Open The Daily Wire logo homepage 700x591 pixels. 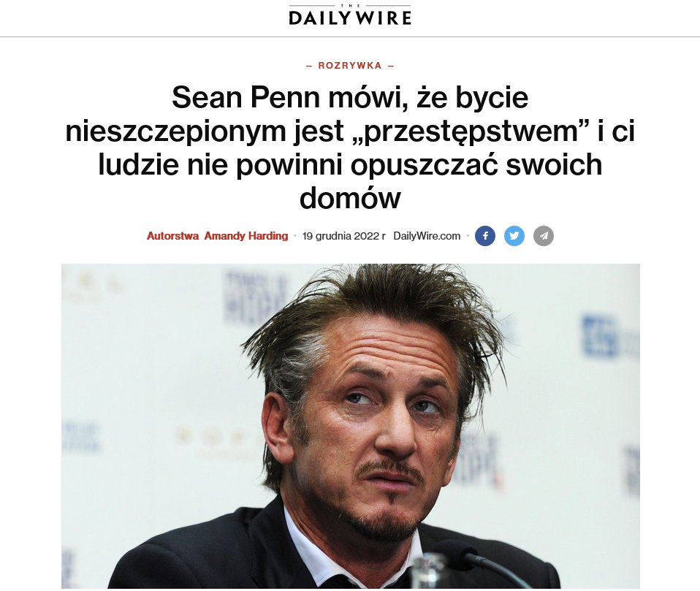pyautogui.click(x=350, y=15)
